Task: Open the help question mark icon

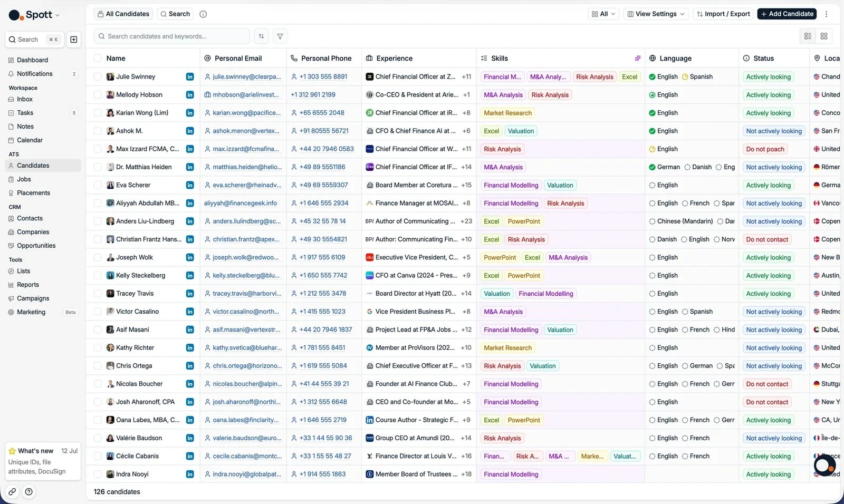Action: (x=29, y=492)
